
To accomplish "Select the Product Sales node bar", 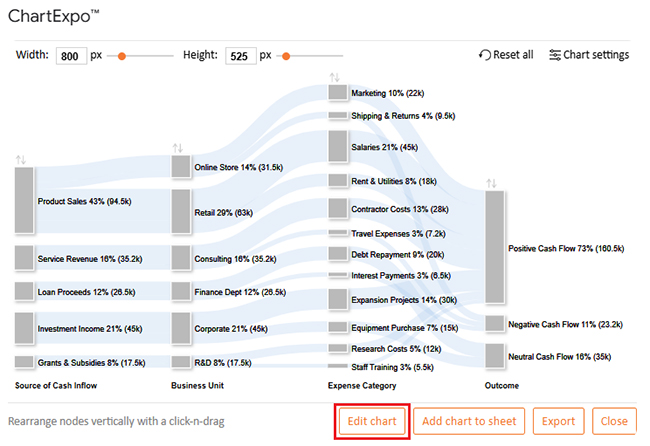I will (24, 200).
